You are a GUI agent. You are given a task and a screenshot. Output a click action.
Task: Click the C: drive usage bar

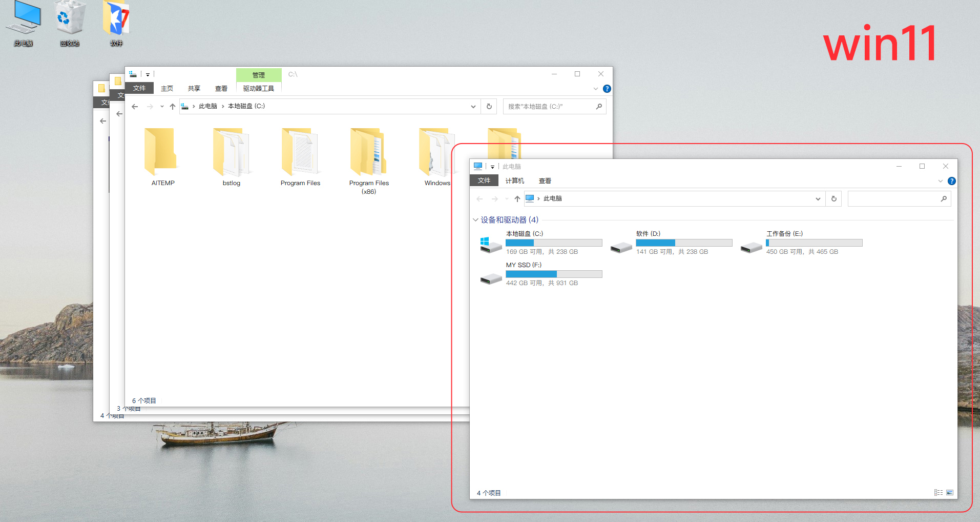[x=554, y=243]
